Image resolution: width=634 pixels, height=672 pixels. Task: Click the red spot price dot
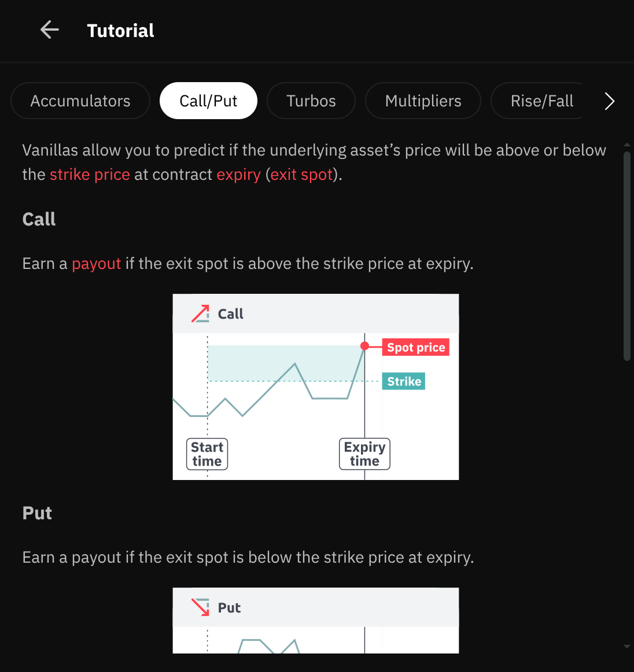tap(364, 346)
